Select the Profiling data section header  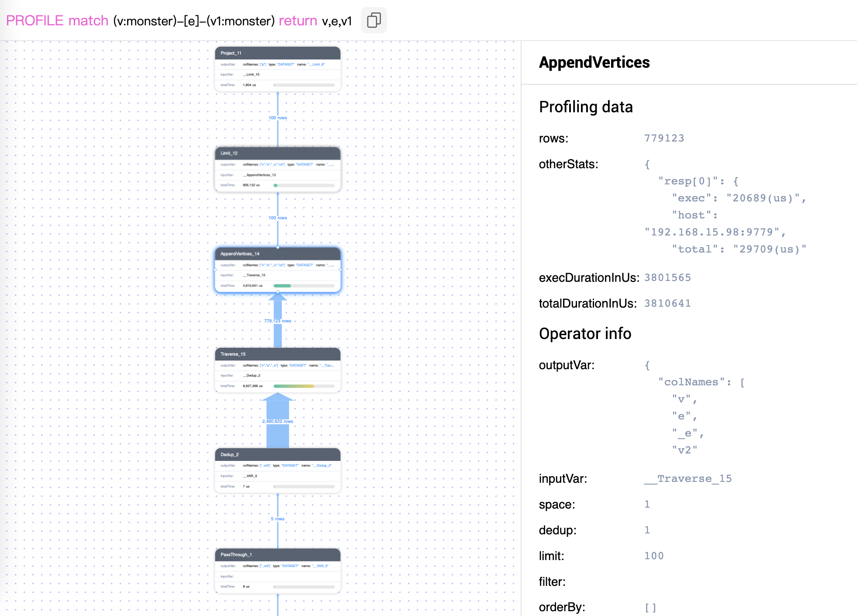pyautogui.click(x=586, y=107)
